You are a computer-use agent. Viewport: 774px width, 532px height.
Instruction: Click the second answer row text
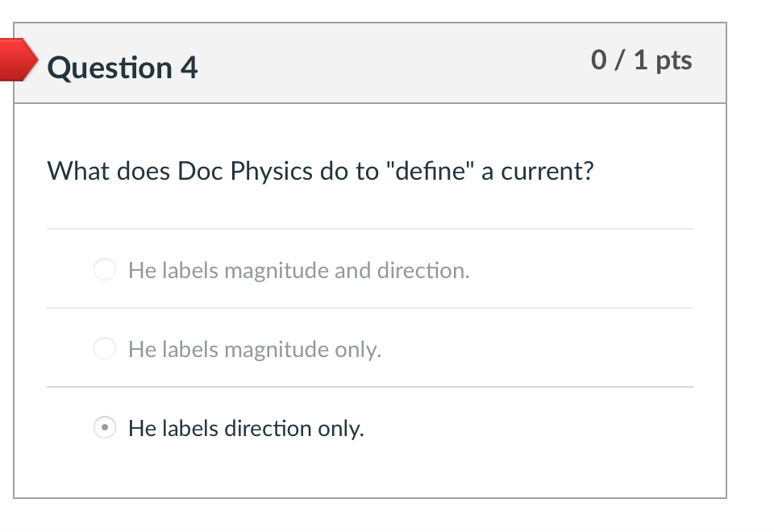point(255,349)
